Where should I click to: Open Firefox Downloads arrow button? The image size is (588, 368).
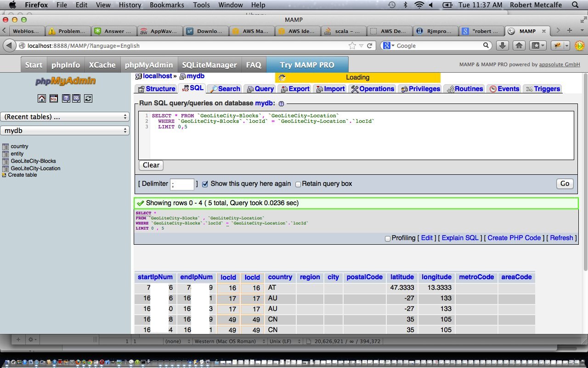(x=503, y=46)
